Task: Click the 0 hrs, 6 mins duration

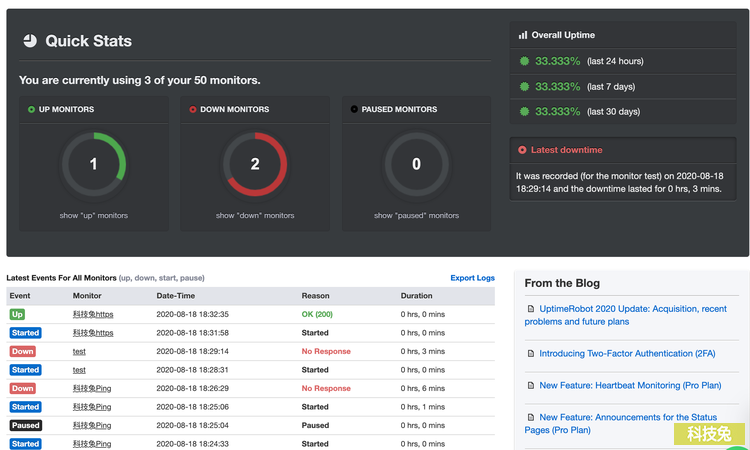Action: [x=423, y=388]
